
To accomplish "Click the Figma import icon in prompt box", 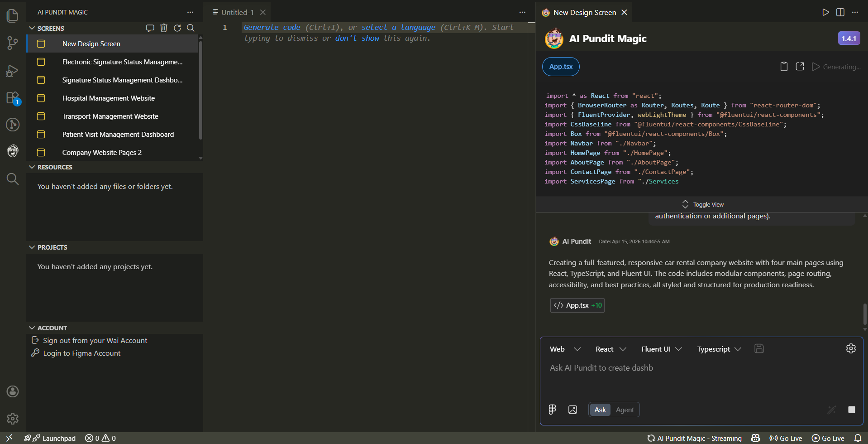I will (x=552, y=410).
